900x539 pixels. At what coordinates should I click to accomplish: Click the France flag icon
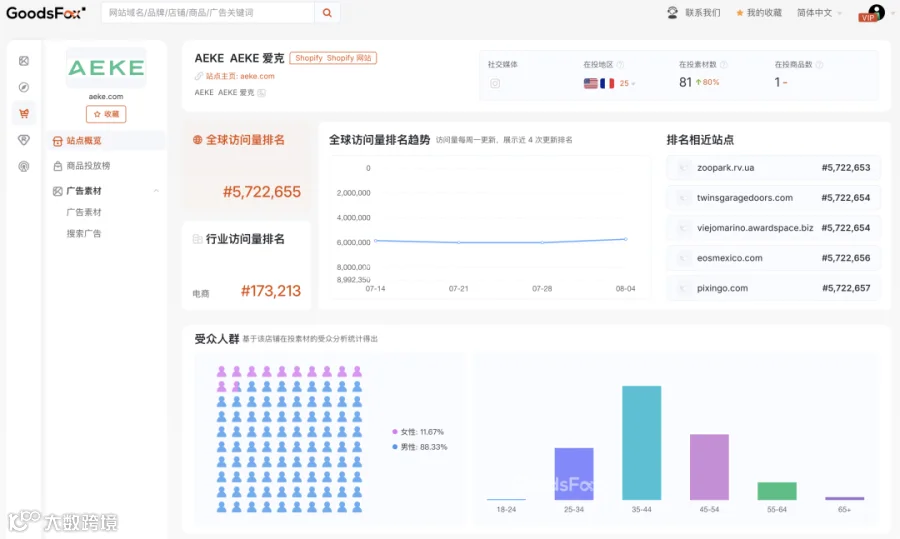[x=607, y=83]
